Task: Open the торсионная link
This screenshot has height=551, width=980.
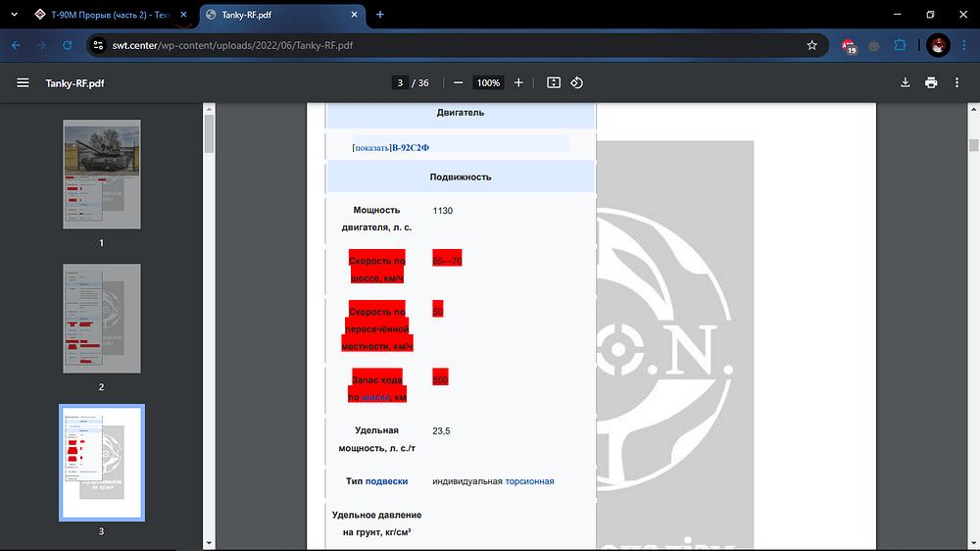Action: [x=529, y=481]
